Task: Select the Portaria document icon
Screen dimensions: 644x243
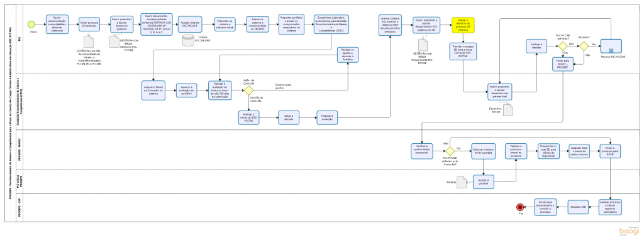Action: (462, 182)
